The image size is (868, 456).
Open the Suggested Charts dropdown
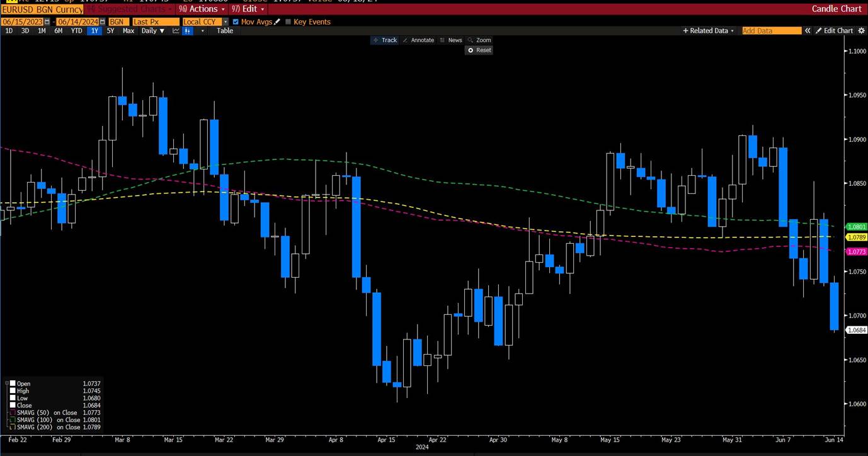(x=129, y=9)
